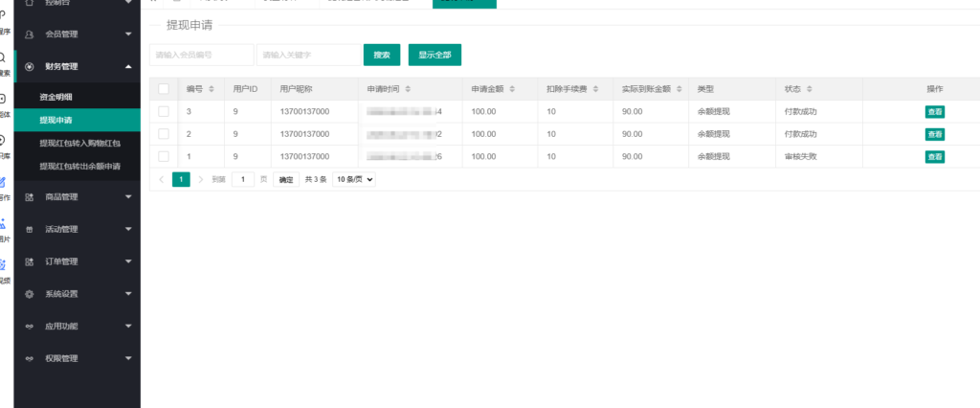The height and width of the screenshot is (408, 980).
Task: Expand 会员管理 menu via its arrow
Action: (128, 34)
